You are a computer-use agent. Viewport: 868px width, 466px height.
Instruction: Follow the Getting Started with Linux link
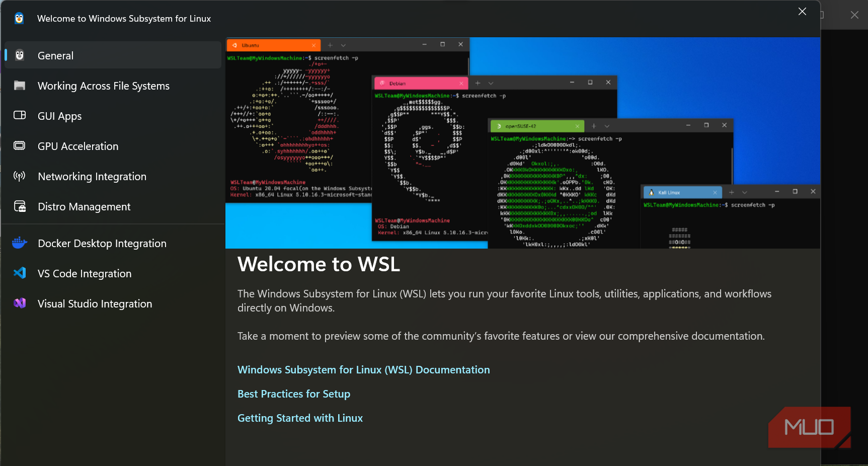(300, 418)
